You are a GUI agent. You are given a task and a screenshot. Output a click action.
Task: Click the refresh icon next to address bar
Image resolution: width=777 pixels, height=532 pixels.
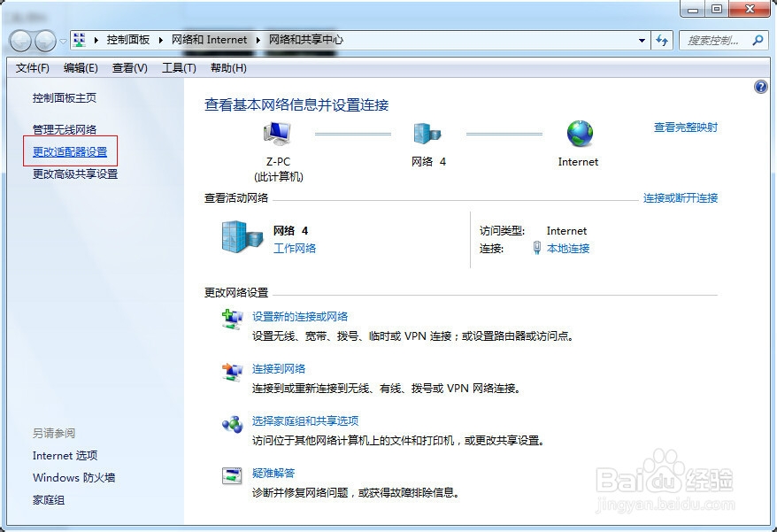point(663,40)
